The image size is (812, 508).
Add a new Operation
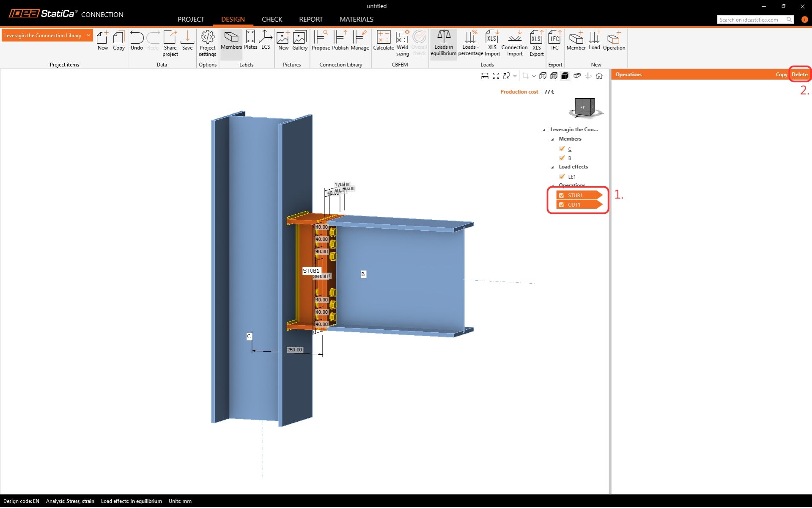pos(614,41)
